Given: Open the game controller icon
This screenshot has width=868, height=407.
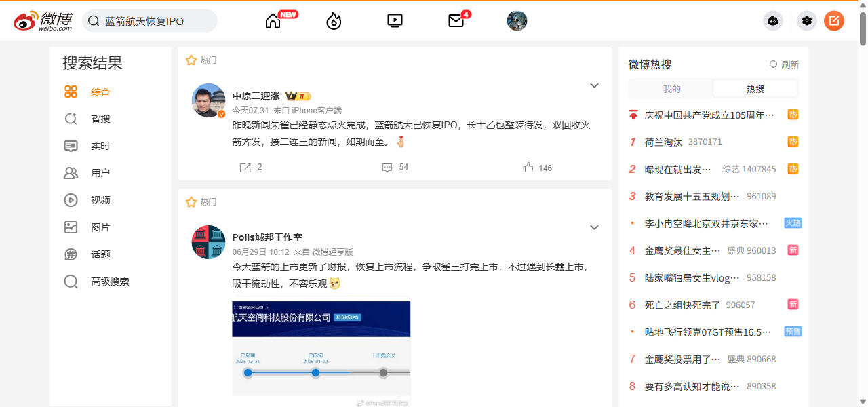Looking at the screenshot, I should [773, 21].
